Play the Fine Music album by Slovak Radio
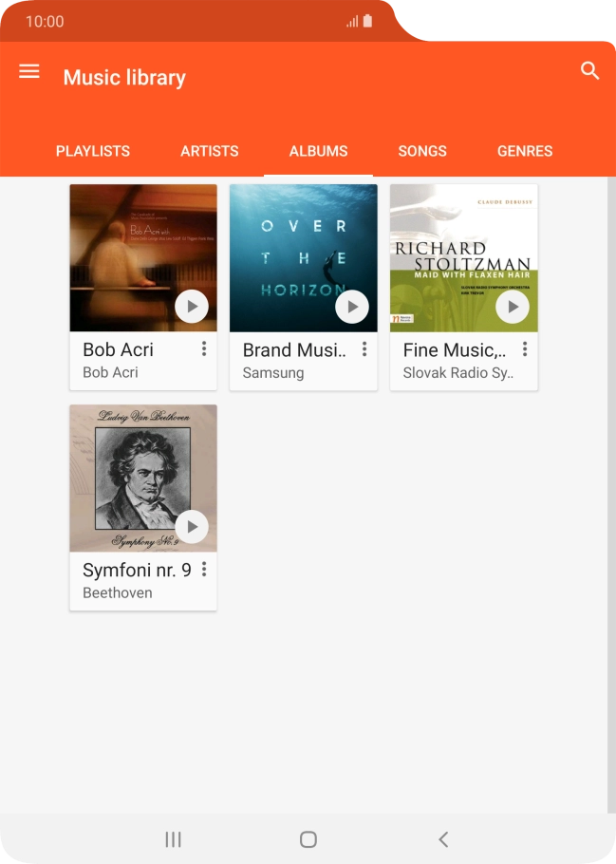The height and width of the screenshot is (864, 616). click(513, 306)
